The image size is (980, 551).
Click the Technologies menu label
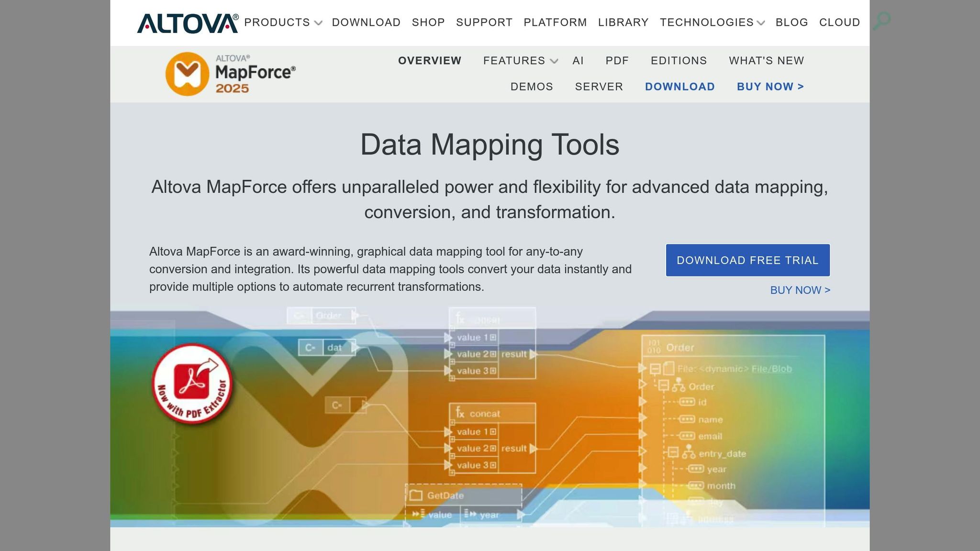point(706,22)
